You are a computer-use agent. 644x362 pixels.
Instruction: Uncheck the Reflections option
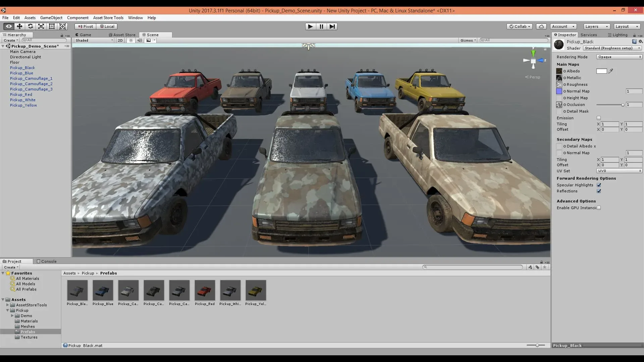tap(599, 191)
